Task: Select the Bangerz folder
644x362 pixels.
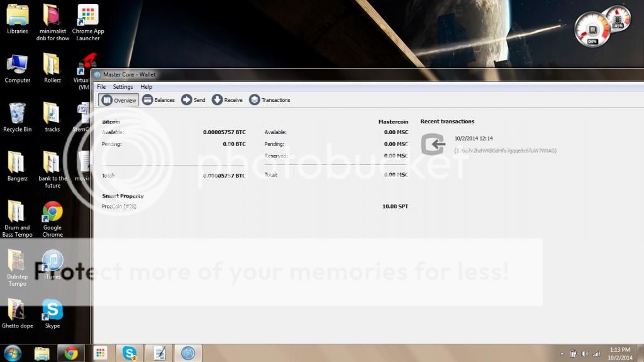Action: coord(17,167)
